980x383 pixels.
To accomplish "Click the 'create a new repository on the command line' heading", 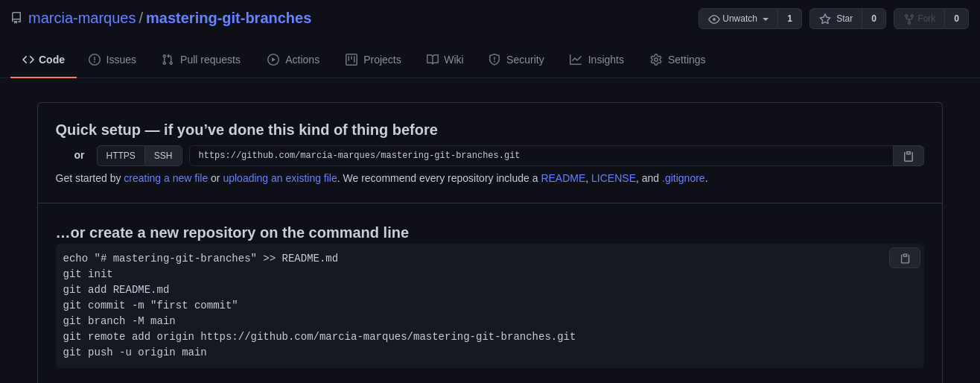I will (x=232, y=232).
